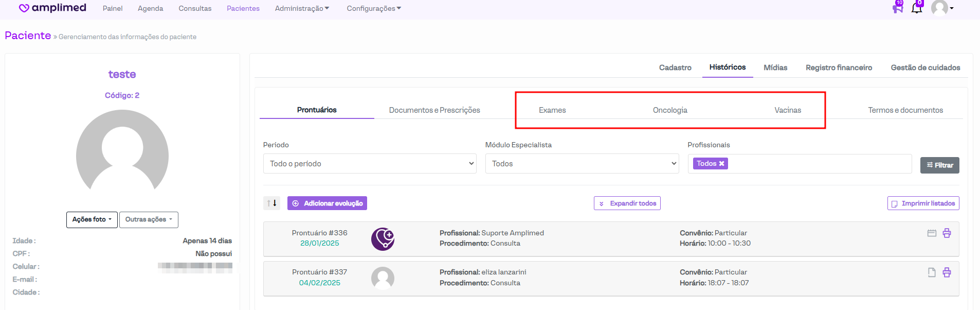Open the Módulo Especialista dropdown
Viewport: 980px width, 310px height.
point(582,164)
